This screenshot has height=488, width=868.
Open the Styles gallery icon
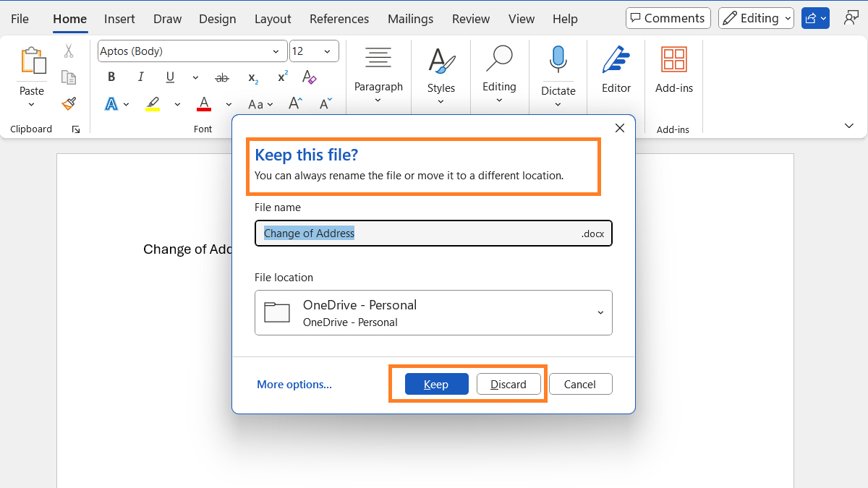click(441, 61)
